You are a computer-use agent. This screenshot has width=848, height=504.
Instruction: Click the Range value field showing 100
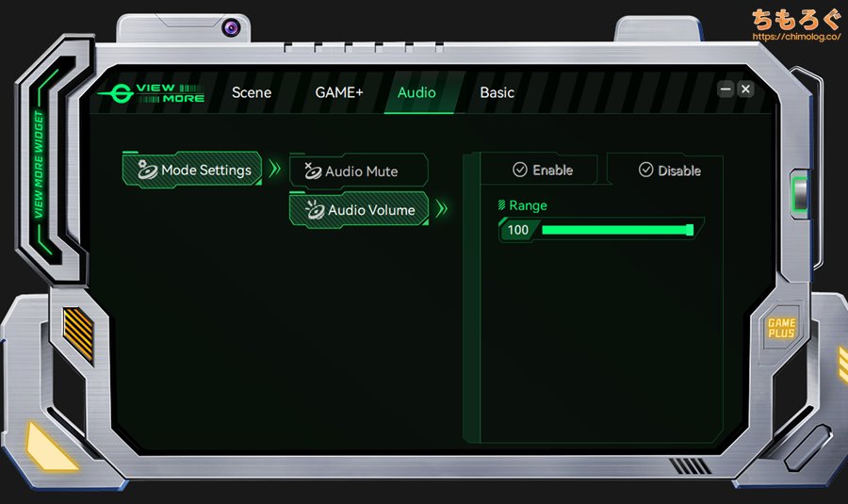click(x=517, y=230)
